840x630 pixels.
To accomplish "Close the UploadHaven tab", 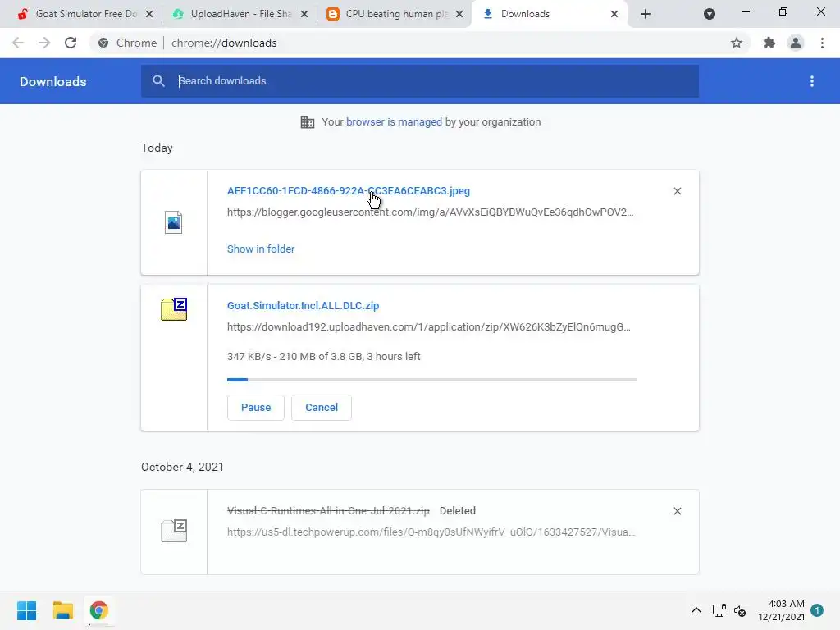I will tap(304, 14).
